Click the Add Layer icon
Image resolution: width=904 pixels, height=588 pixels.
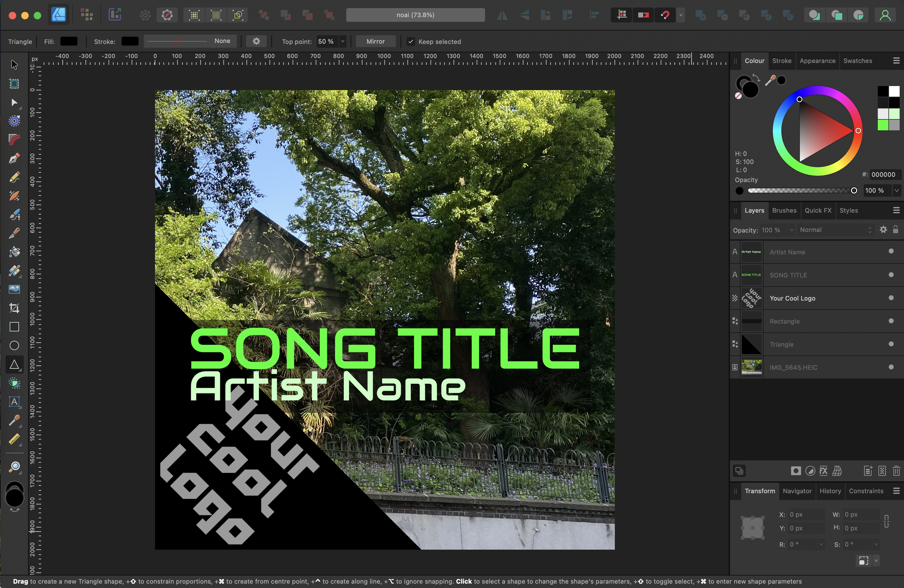click(868, 471)
